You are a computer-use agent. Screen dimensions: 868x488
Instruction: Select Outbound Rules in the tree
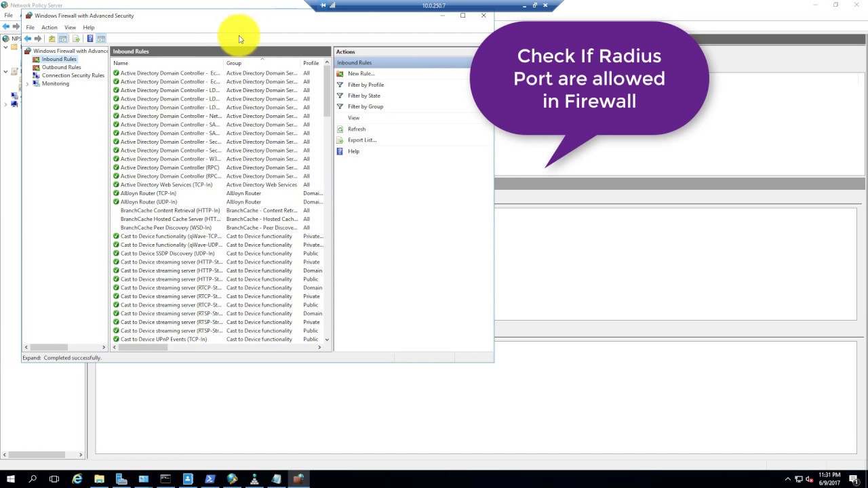61,67
